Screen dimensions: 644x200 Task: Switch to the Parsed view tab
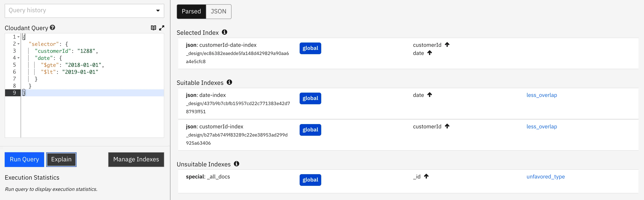pos(191,11)
